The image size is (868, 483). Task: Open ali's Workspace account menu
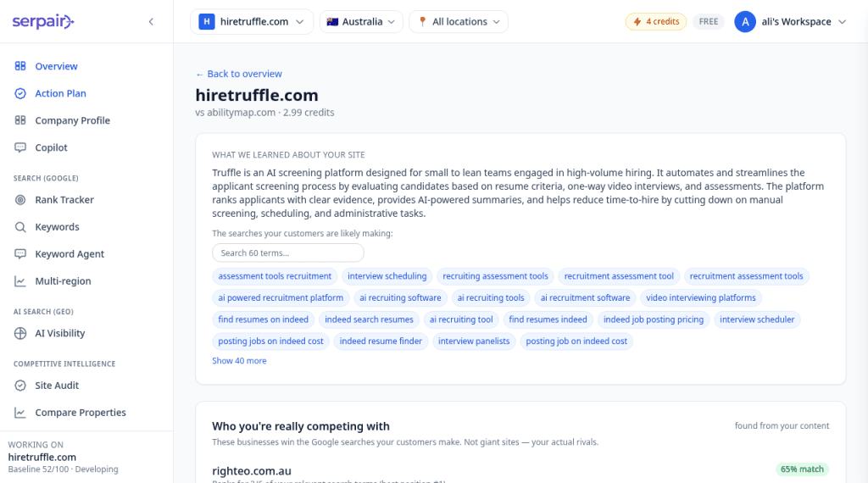[791, 21]
